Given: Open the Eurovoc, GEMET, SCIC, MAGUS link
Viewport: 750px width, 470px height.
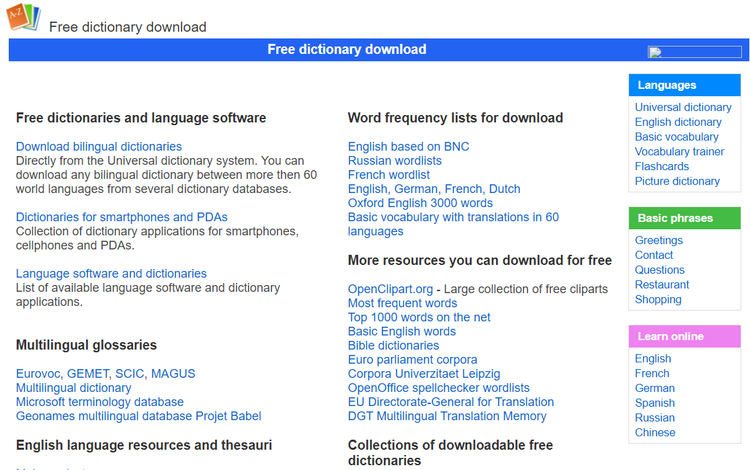Looking at the screenshot, I should (105, 374).
